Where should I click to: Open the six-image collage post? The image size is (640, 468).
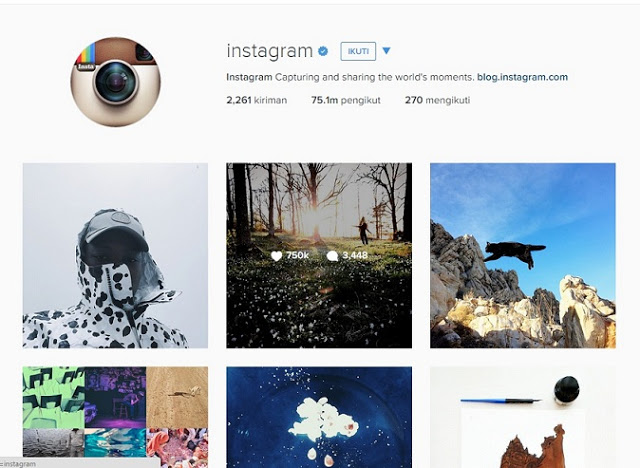[x=115, y=417]
